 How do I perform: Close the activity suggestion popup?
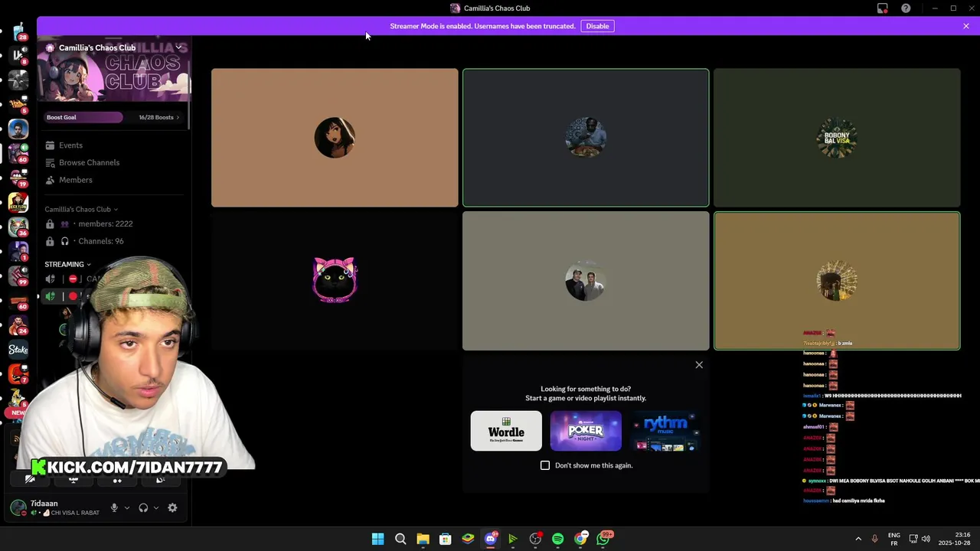(699, 365)
